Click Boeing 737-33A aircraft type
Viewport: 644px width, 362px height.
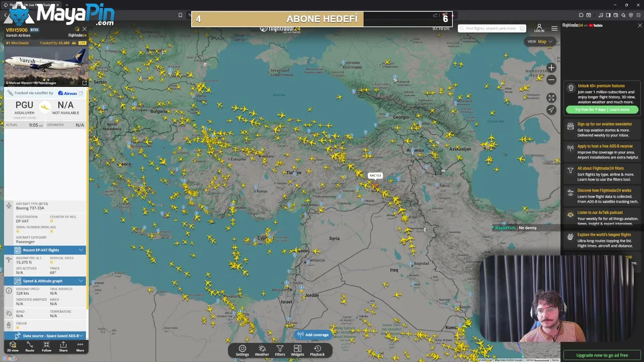pyautogui.click(x=30, y=208)
